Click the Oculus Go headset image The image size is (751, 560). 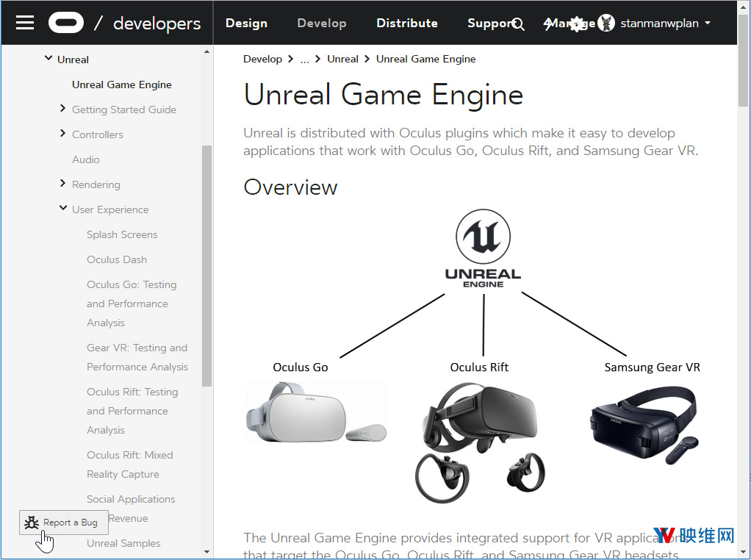316,412
